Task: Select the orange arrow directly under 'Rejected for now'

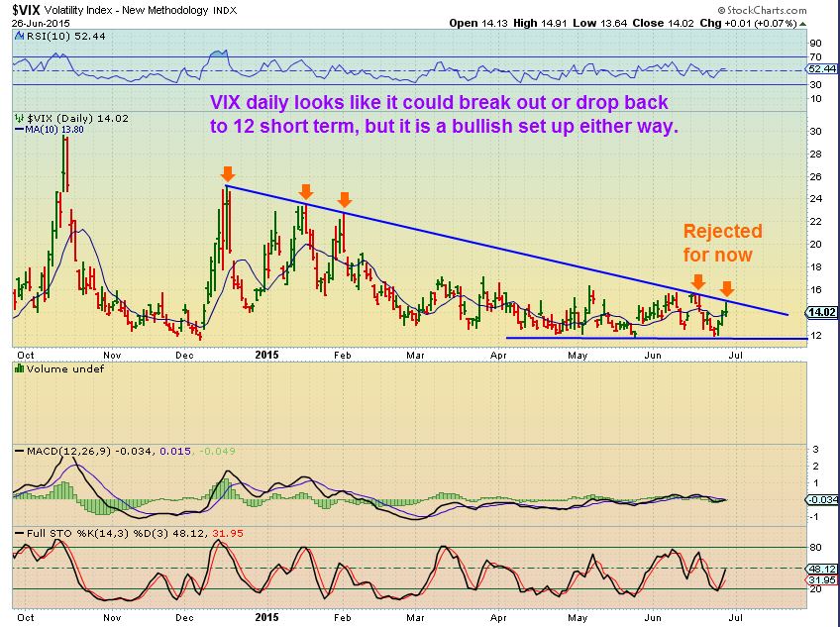Action: coord(697,281)
